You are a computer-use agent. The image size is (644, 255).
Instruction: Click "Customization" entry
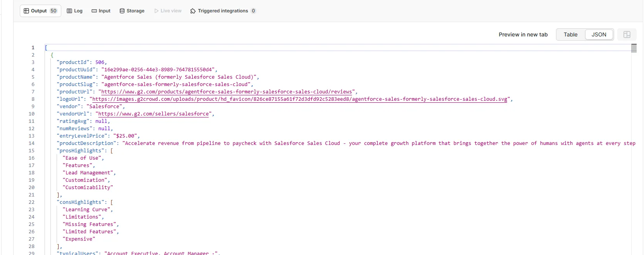(x=85, y=180)
